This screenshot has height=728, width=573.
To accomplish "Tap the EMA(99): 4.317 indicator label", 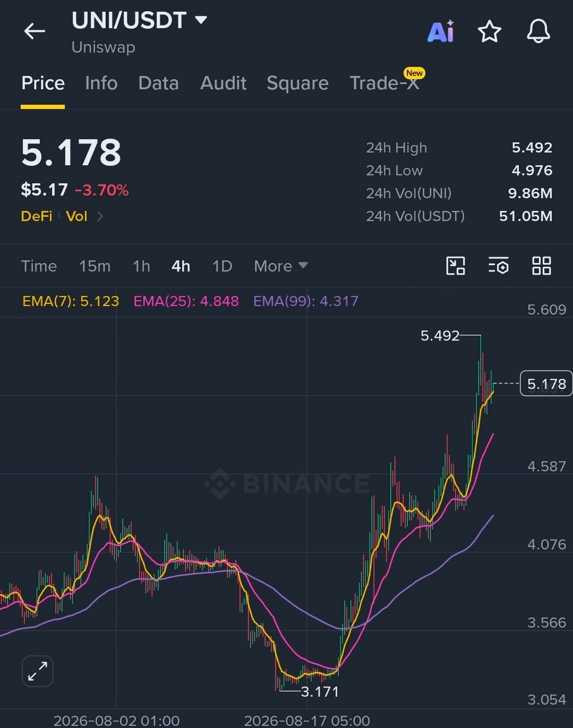I will click(305, 301).
